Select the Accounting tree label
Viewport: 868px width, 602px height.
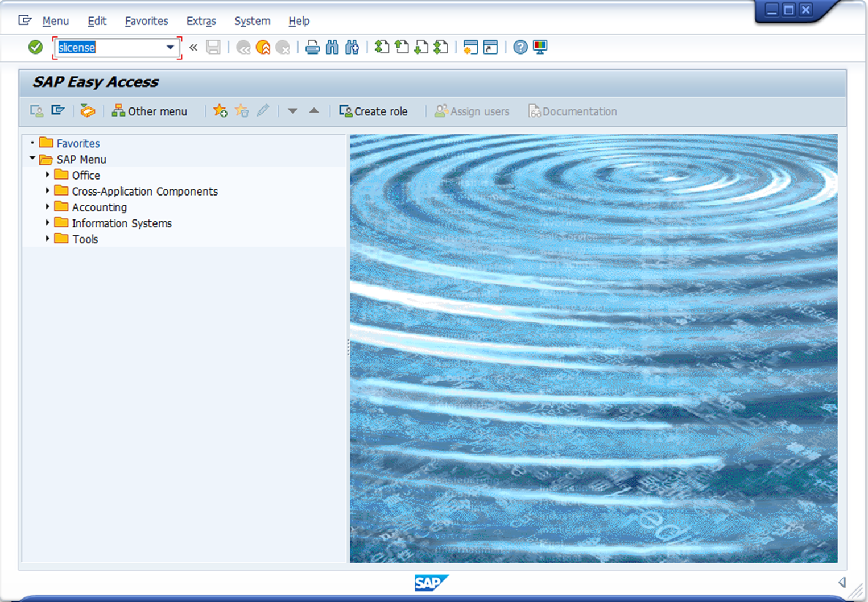[100, 207]
